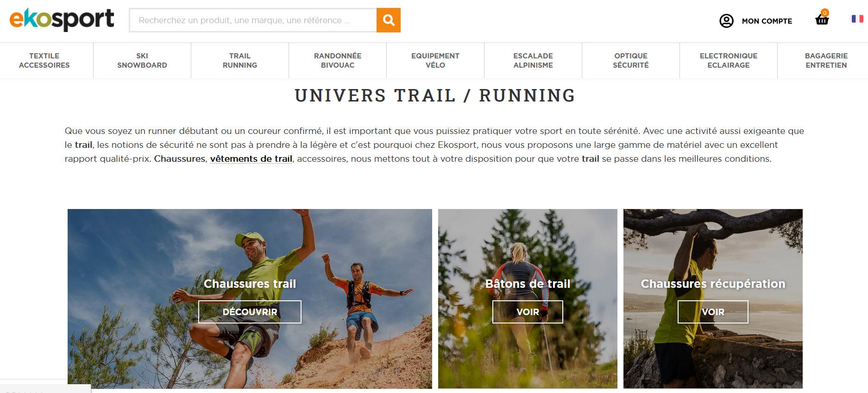Open the Optique Sécurité menu
This screenshot has height=393, width=868.
tap(631, 60)
